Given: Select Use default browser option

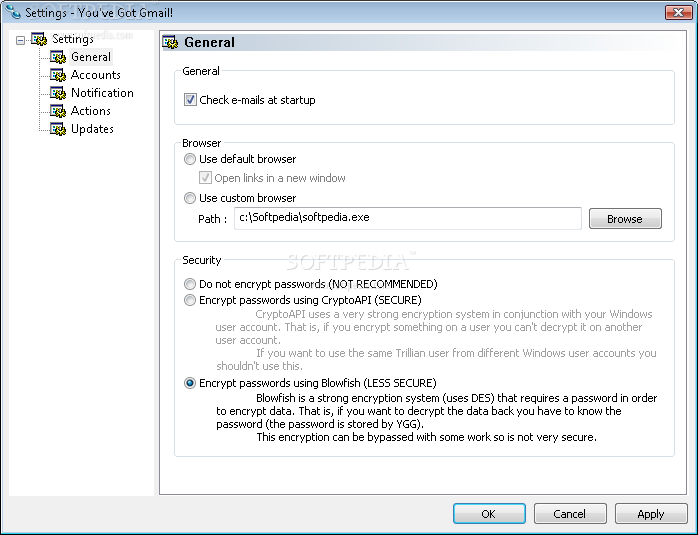Looking at the screenshot, I should [190, 159].
